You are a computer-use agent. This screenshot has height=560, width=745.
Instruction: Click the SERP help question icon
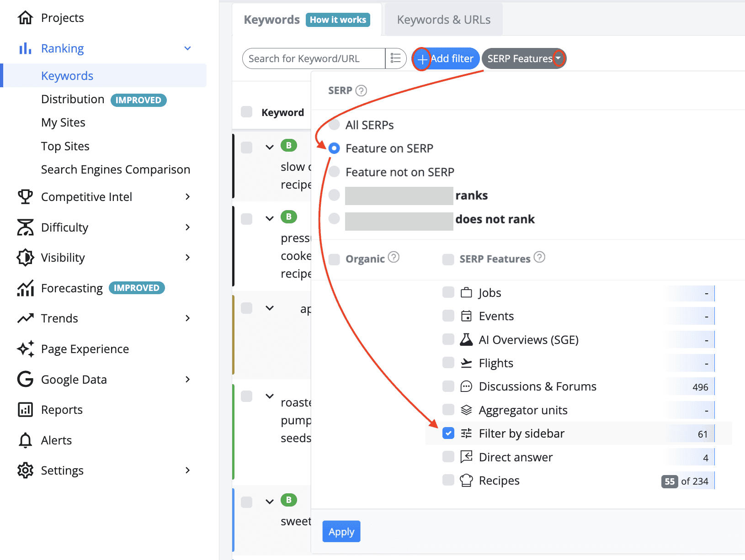tap(361, 90)
